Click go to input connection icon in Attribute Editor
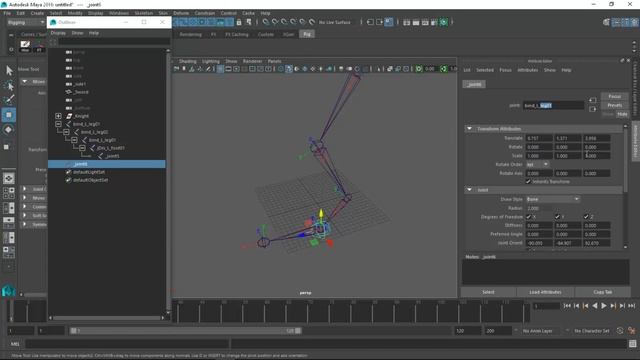 coord(593,100)
